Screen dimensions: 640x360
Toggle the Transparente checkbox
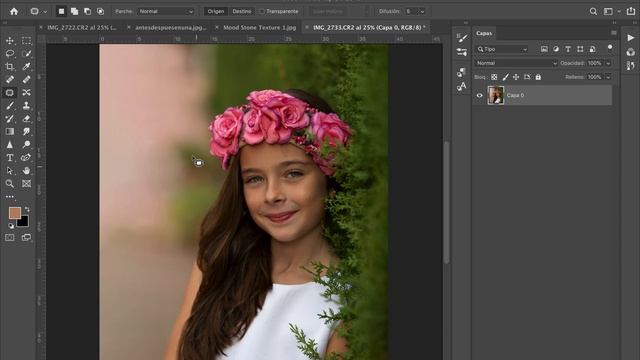tap(262, 11)
